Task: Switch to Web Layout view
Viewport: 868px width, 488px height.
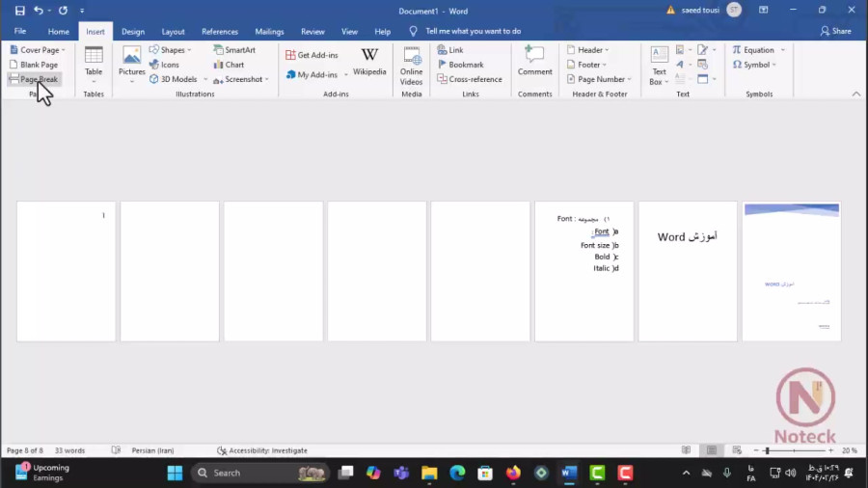Action: (737, 450)
